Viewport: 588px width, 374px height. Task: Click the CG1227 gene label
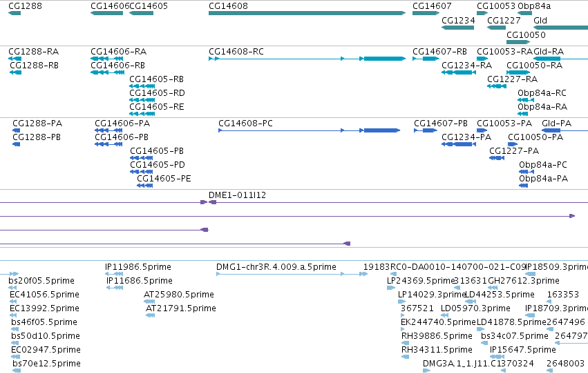click(x=504, y=21)
